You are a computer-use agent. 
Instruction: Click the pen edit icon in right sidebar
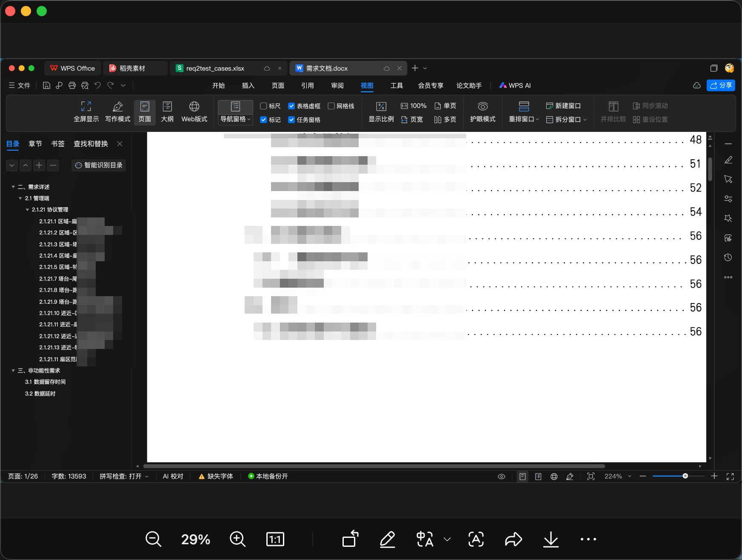[728, 160]
